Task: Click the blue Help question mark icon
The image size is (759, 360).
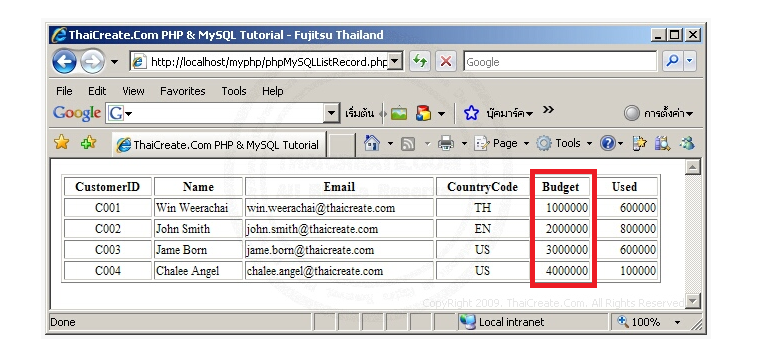Action: click(607, 143)
